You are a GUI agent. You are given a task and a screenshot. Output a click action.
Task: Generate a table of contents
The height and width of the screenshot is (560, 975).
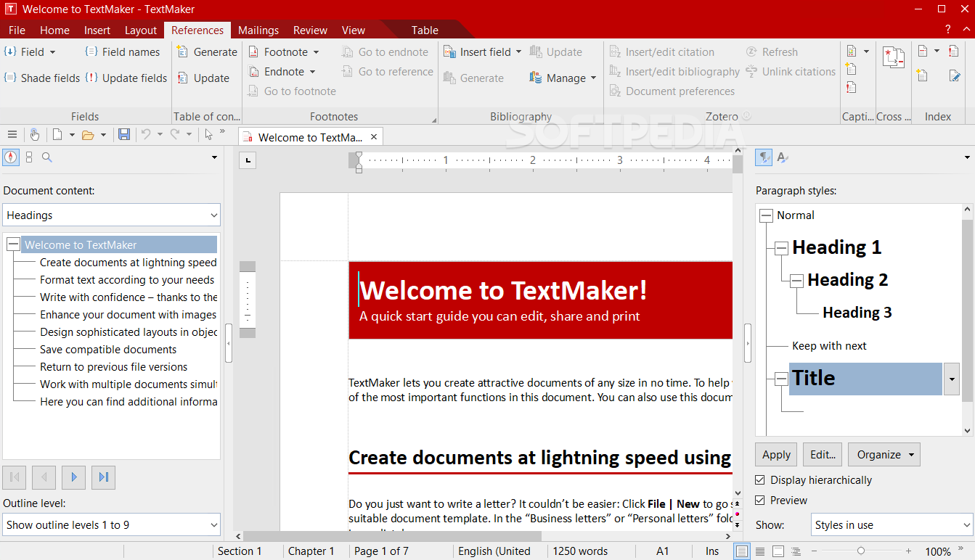[207, 52]
